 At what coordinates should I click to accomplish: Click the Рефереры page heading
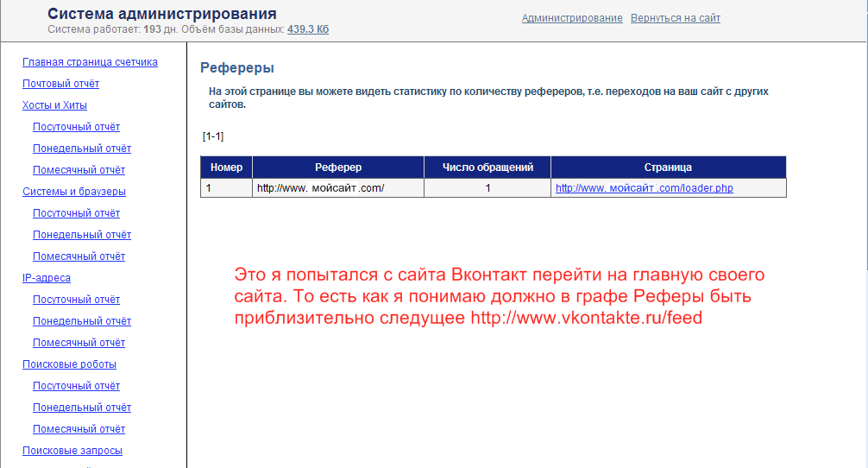237,68
